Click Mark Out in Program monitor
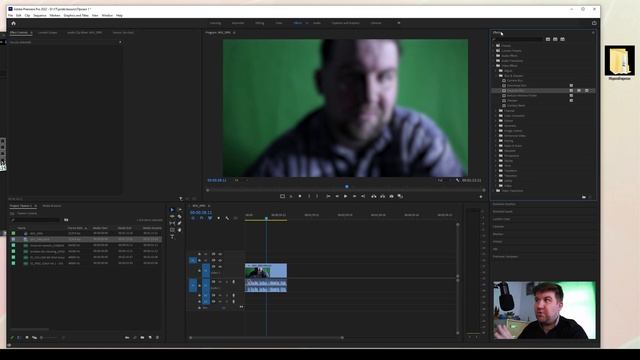 pos(317,196)
